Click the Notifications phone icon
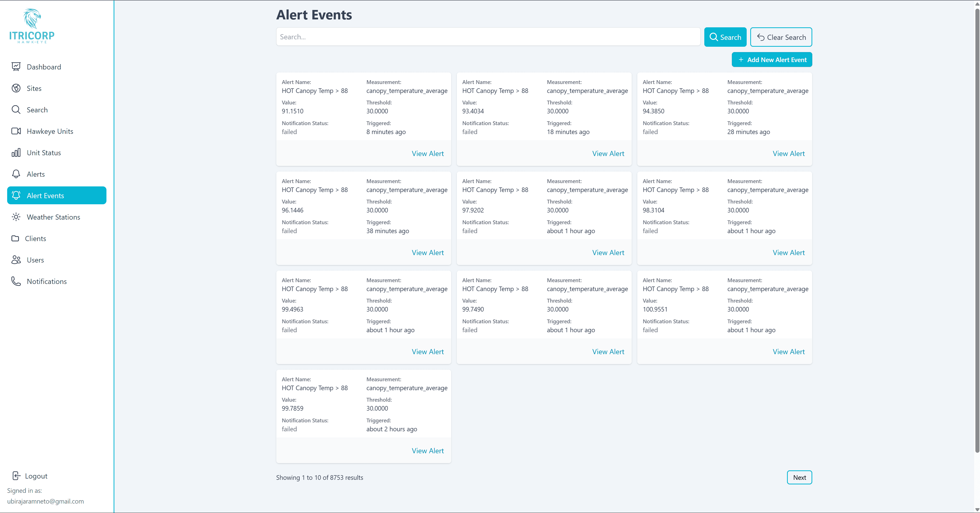The height and width of the screenshot is (513, 980). (16, 281)
